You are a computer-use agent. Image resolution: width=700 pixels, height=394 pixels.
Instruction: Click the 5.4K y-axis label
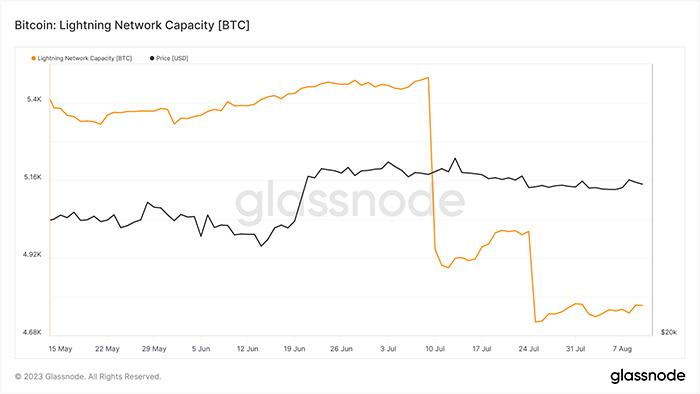tap(34, 99)
